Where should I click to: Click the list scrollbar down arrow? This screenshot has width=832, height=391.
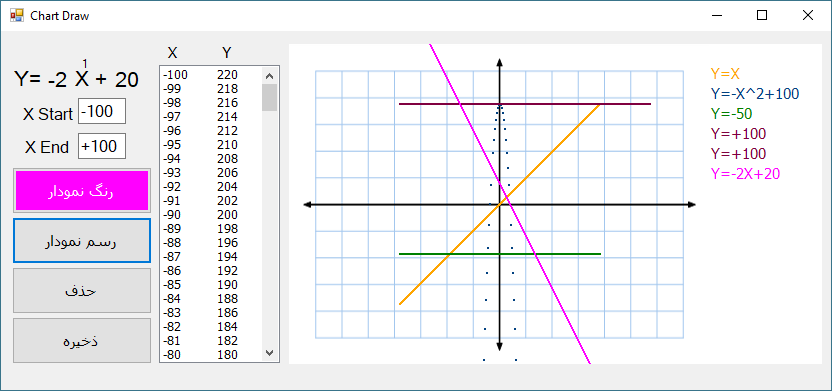pyautogui.click(x=270, y=353)
